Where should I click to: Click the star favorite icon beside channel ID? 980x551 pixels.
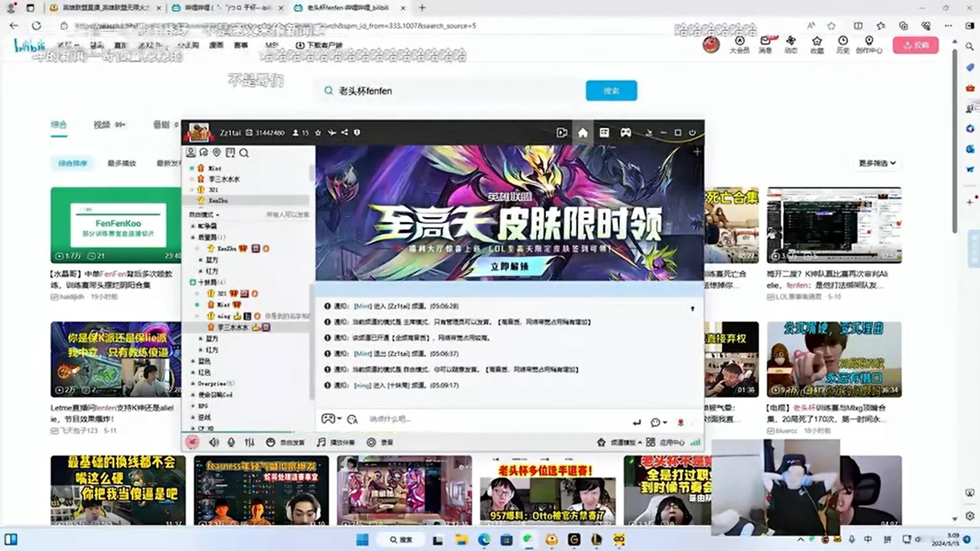[318, 133]
